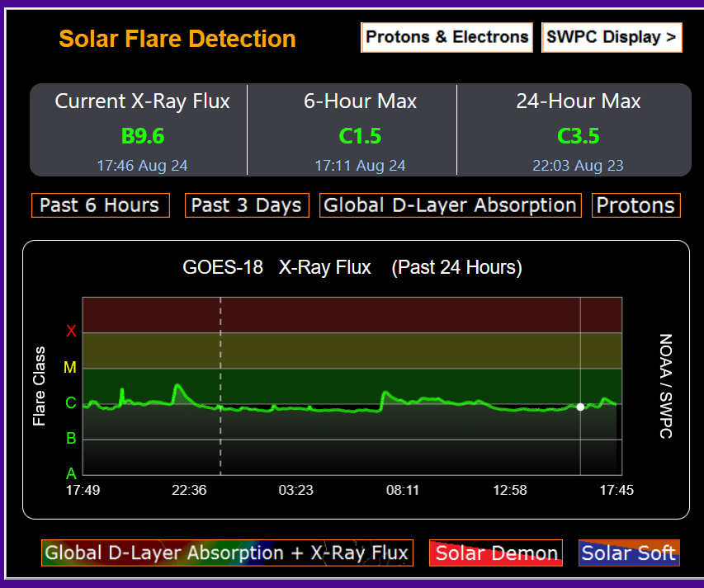Click 6-hour max value C1.5
The width and height of the screenshot is (704, 588).
360,136
